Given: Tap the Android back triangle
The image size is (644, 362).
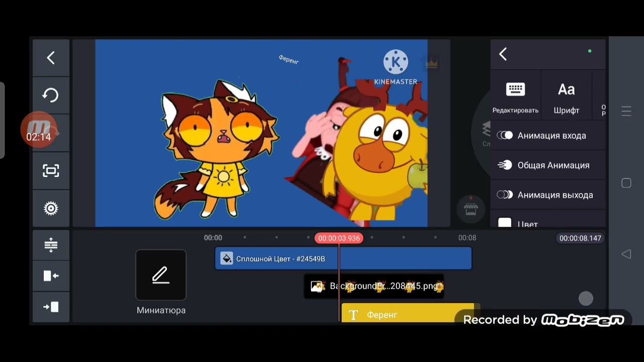Looking at the screenshot, I should coord(626,254).
